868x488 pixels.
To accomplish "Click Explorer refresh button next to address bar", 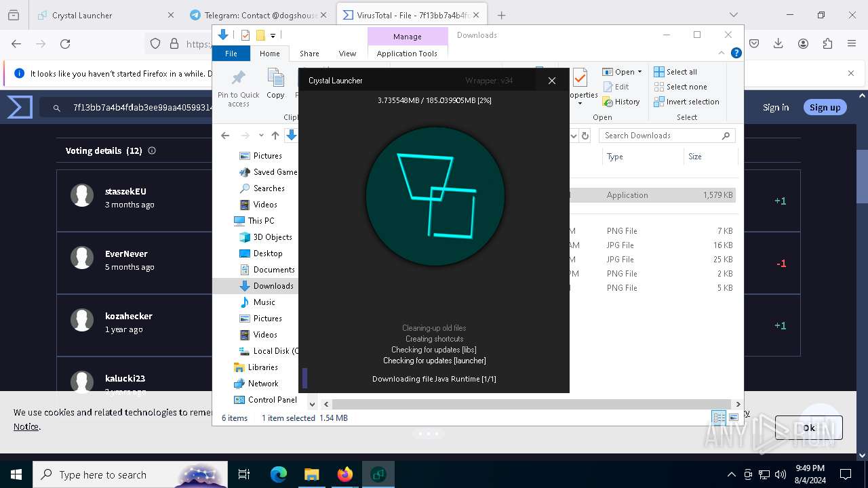I will coord(585,136).
